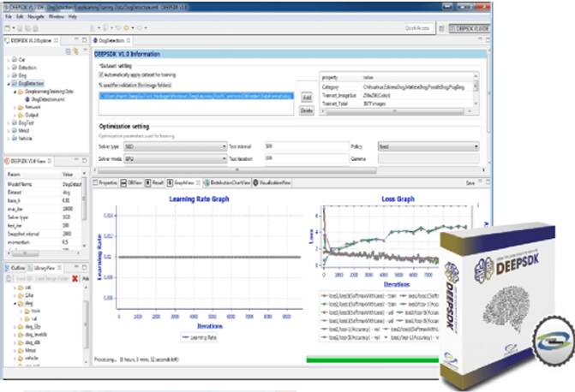
Task: Expand the Cat project in Explorer
Action: (x=8, y=60)
